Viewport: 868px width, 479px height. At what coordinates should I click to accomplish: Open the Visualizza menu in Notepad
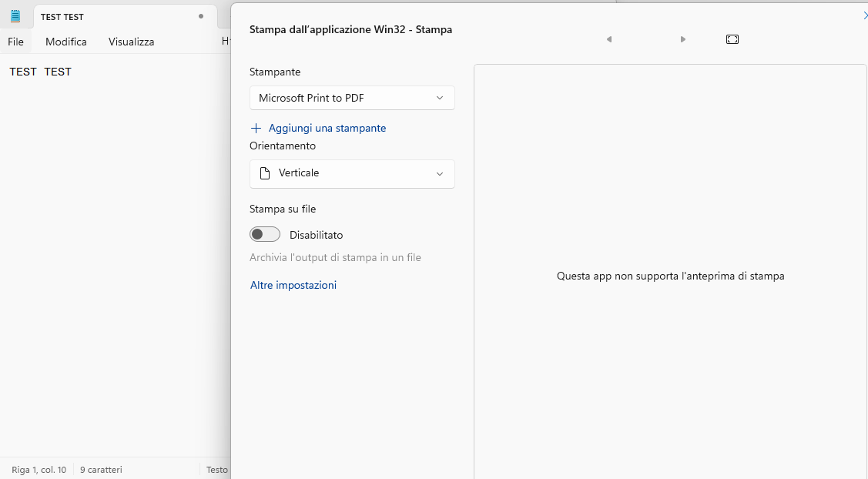coord(131,42)
